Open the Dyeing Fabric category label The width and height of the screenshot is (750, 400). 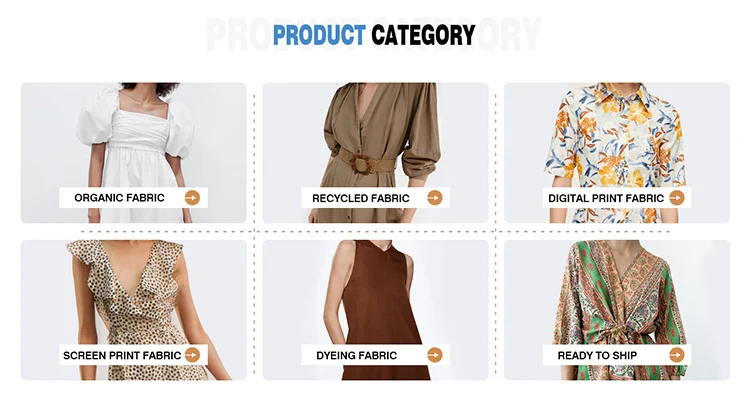click(x=356, y=356)
